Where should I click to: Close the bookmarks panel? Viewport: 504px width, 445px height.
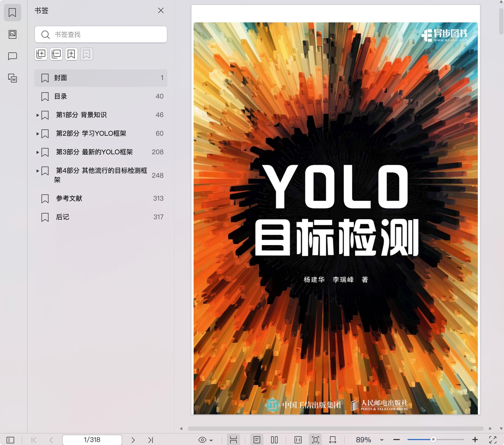point(161,10)
